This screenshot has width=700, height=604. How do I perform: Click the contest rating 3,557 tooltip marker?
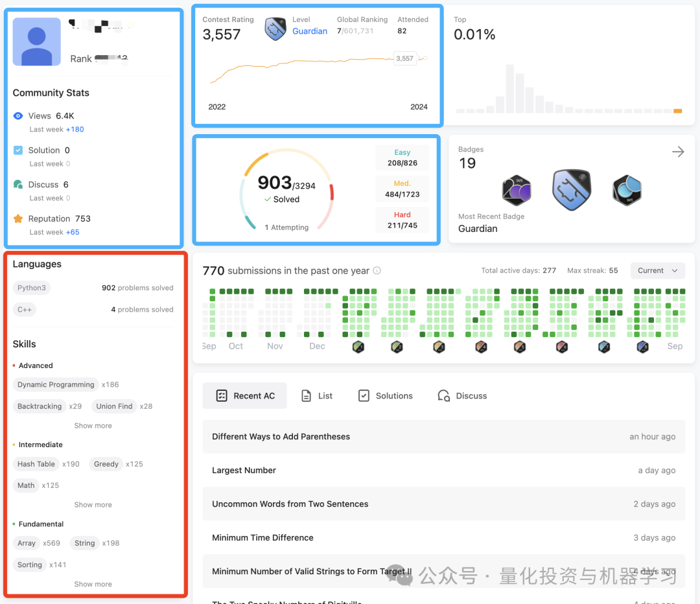[405, 58]
